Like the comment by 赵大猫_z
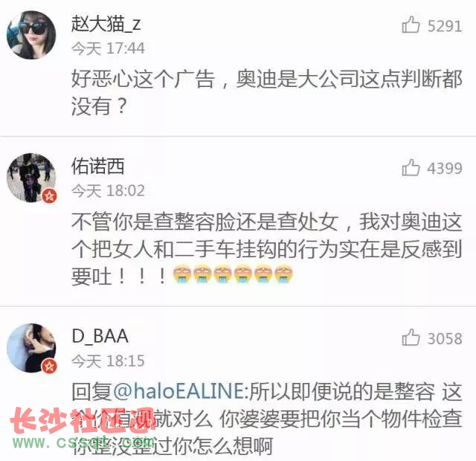The width and height of the screenshot is (476, 461). pos(411,25)
